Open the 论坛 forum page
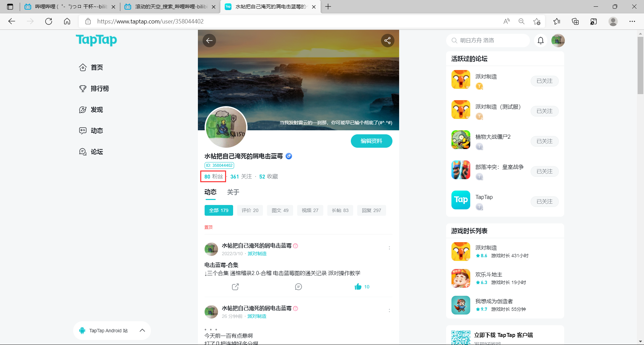This screenshot has height=345, width=644. [x=91, y=152]
